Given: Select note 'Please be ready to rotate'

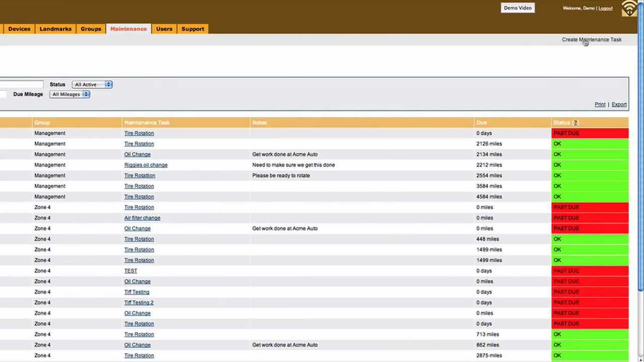Looking at the screenshot, I should 281,175.
